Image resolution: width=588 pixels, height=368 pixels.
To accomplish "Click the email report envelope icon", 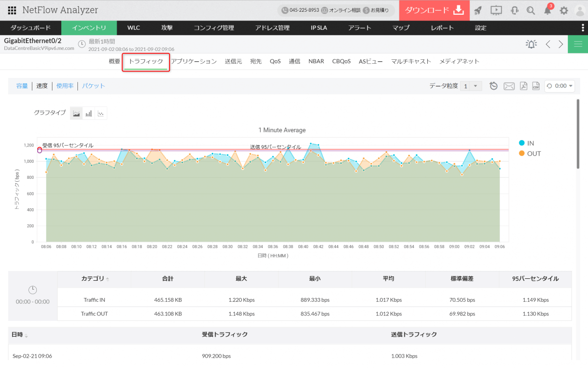I will (x=509, y=86).
